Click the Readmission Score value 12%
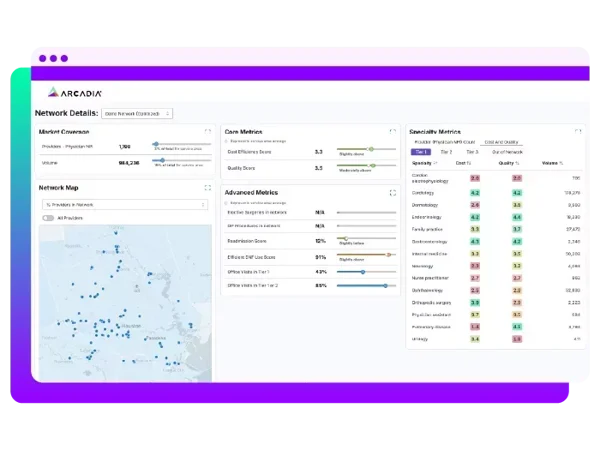Image resolution: width=600 pixels, height=450 pixels. point(320,241)
